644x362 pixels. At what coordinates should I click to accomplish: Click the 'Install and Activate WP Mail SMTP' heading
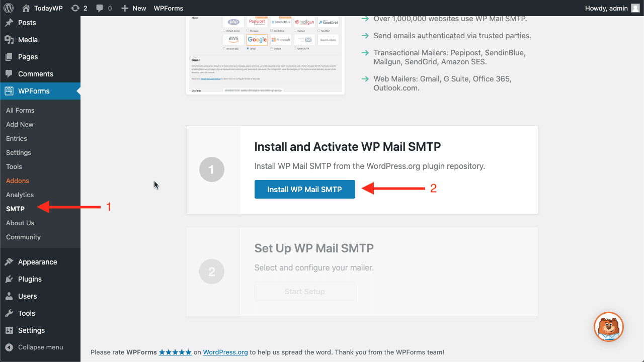click(x=348, y=147)
